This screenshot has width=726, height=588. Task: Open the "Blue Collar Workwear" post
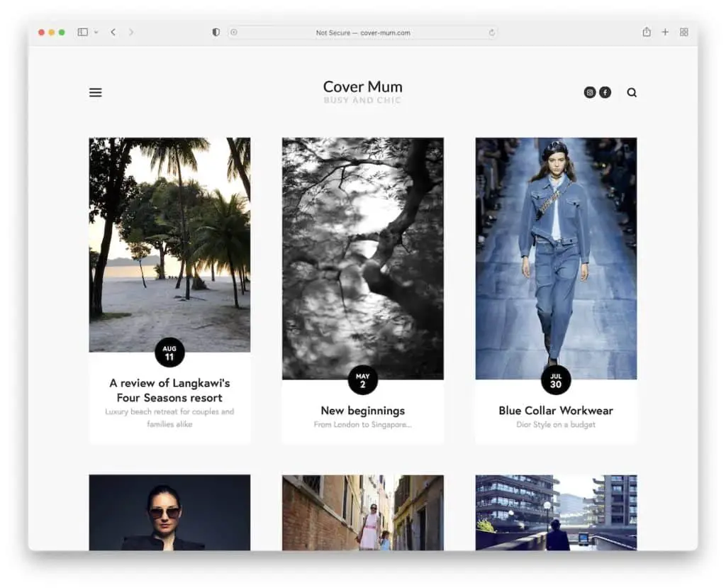pos(555,411)
